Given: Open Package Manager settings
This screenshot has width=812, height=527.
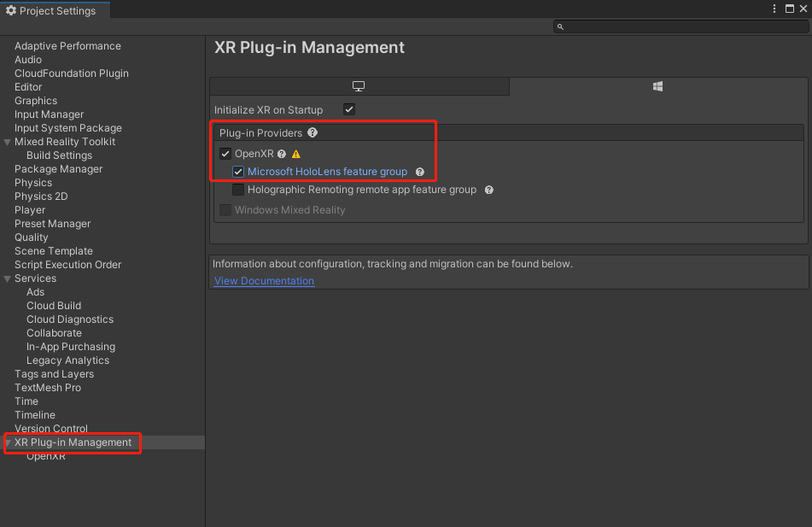Looking at the screenshot, I should [59, 169].
